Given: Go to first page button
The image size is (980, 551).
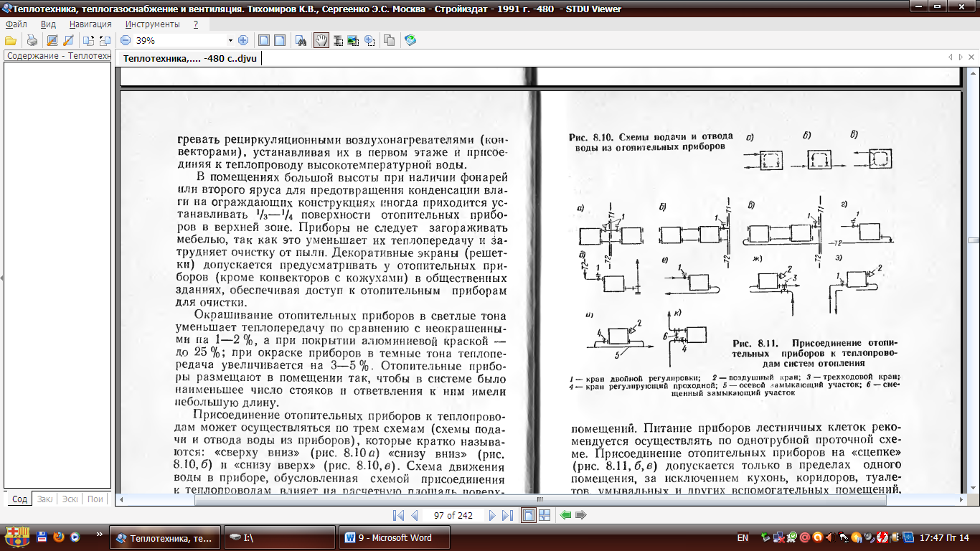Looking at the screenshot, I should click(x=399, y=515).
